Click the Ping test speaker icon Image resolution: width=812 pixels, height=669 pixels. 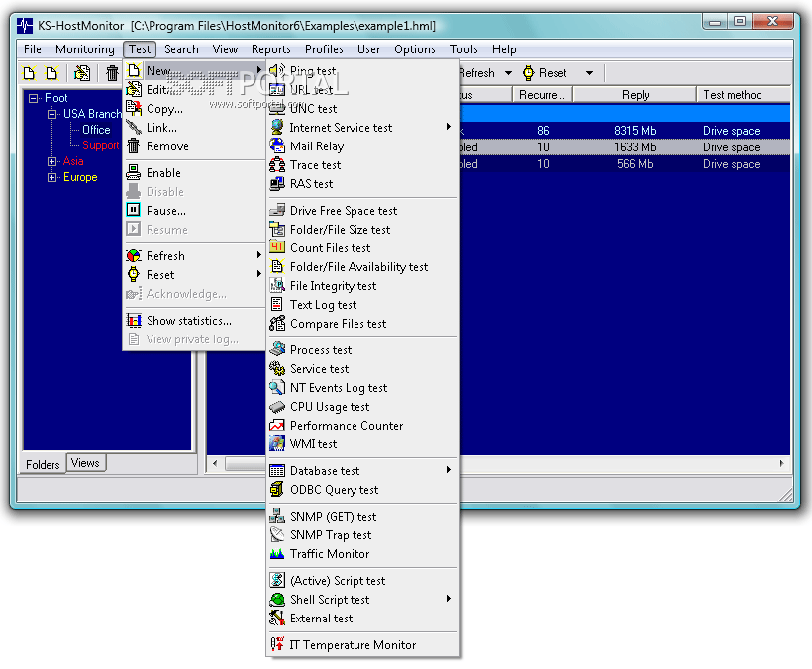tap(277, 70)
